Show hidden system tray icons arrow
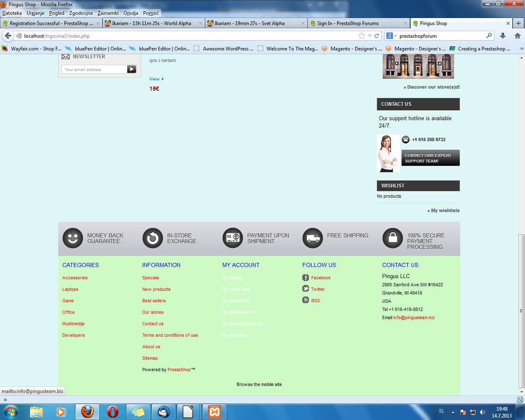 (x=453, y=412)
